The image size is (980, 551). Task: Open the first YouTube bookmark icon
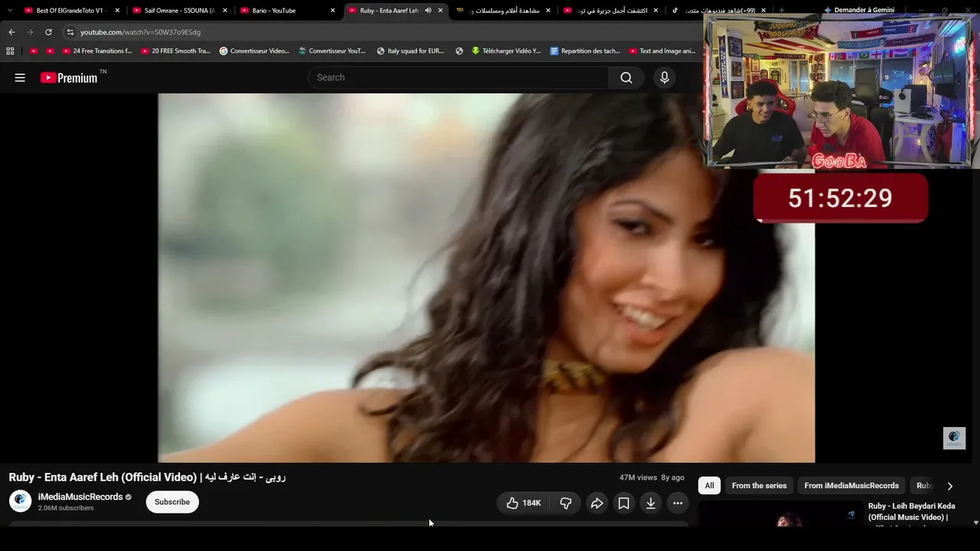[x=34, y=51]
